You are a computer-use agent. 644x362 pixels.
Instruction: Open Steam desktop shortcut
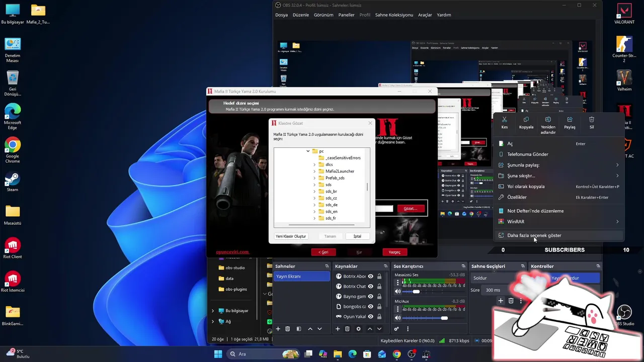[13, 182]
